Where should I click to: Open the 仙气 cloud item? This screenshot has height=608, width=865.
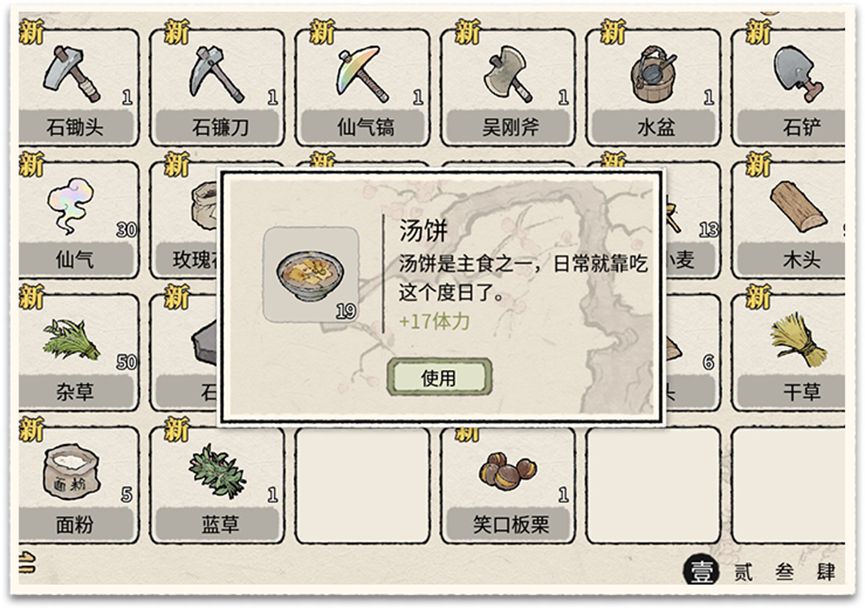pyautogui.click(x=76, y=220)
